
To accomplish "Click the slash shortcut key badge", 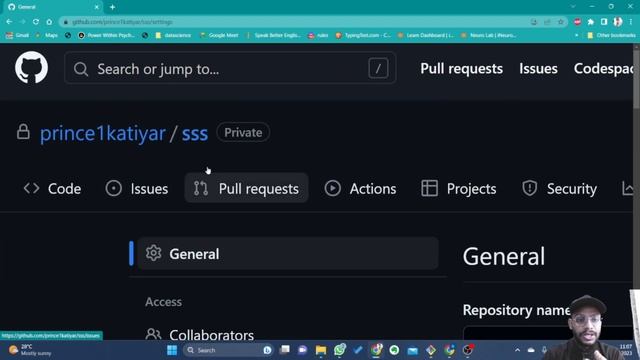I will 378,68.
